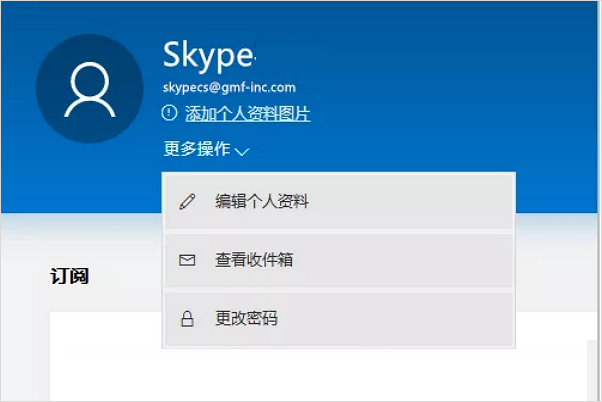Choose 编辑个人资料 from the menu
Viewport: 602px width, 402px height.
339,202
